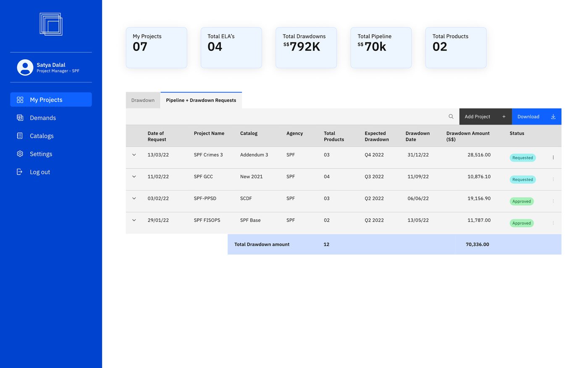588x368 pixels.
Task: Click Satya Dalal's profile avatar
Action: pos(25,67)
